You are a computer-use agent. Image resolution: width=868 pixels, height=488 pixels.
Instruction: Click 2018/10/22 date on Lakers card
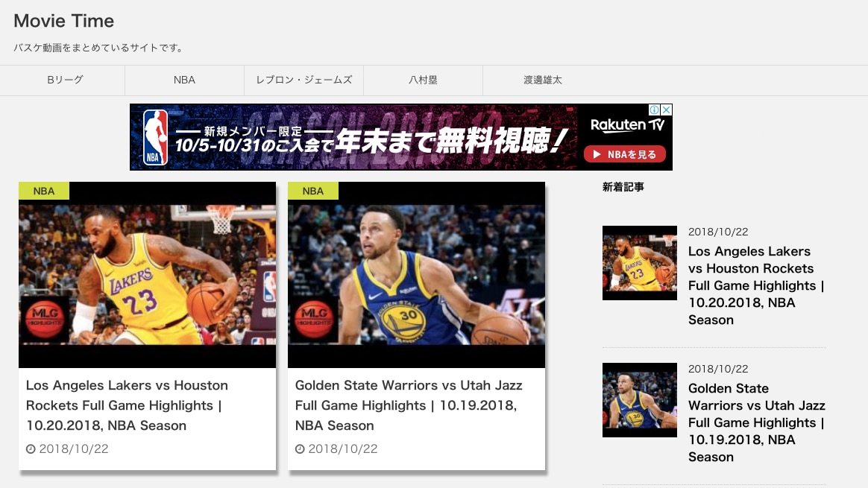(74, 449)
